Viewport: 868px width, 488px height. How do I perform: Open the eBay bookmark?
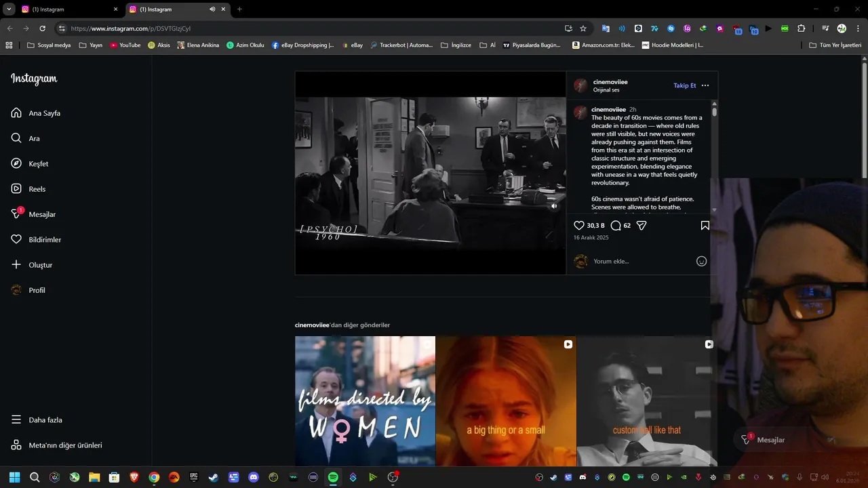[352, 45]
